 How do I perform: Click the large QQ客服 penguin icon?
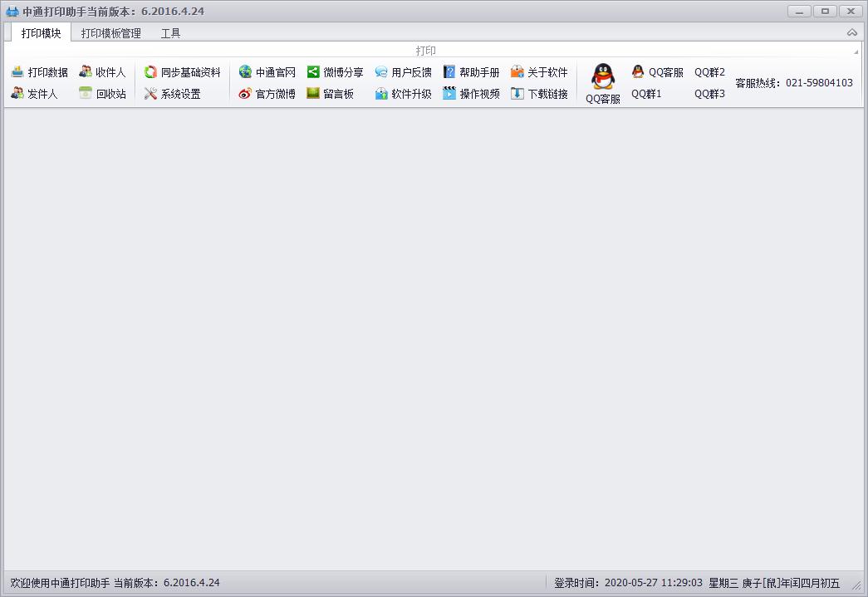(603, 76)
